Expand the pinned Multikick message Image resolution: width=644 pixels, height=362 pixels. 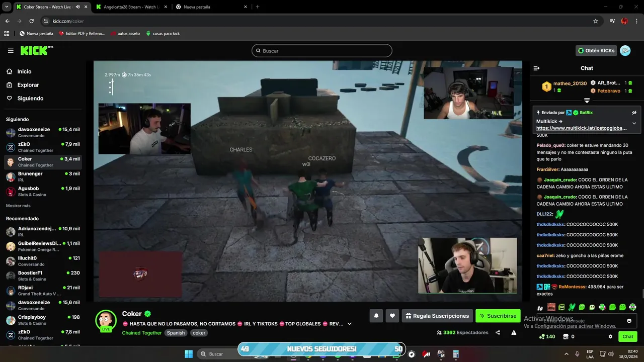(634, 123)
